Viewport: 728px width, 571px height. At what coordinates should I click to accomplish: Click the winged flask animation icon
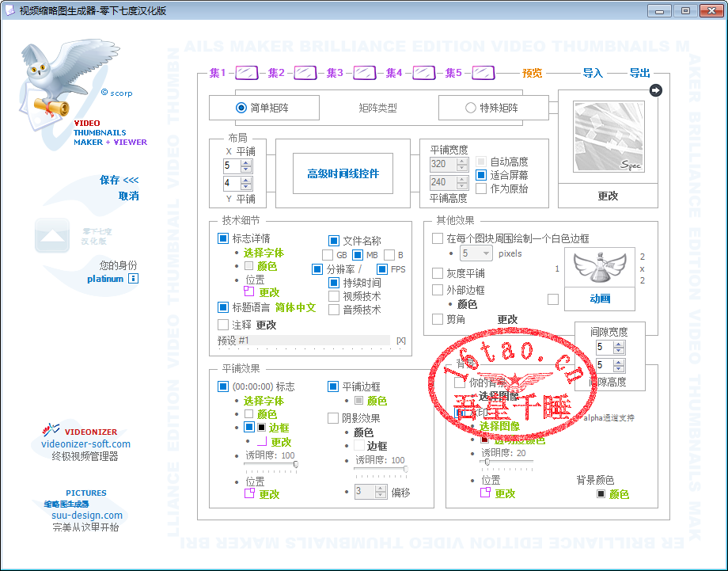pyautogui.click(x=595, y=268)
